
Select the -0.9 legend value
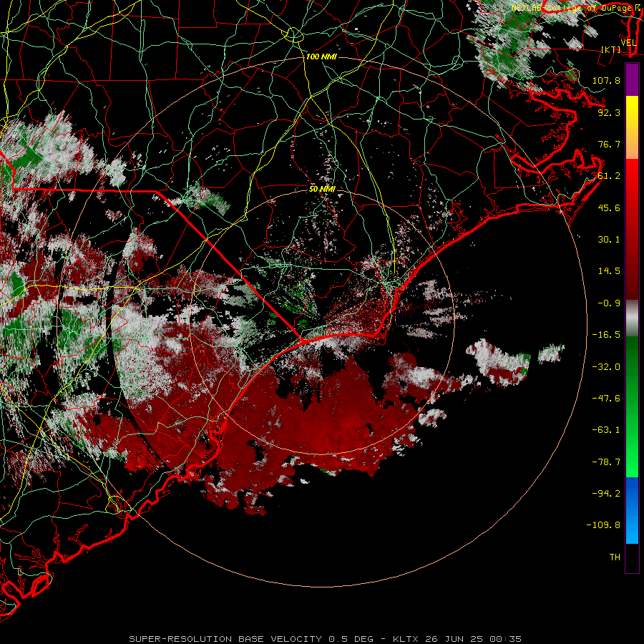point(609,303)
